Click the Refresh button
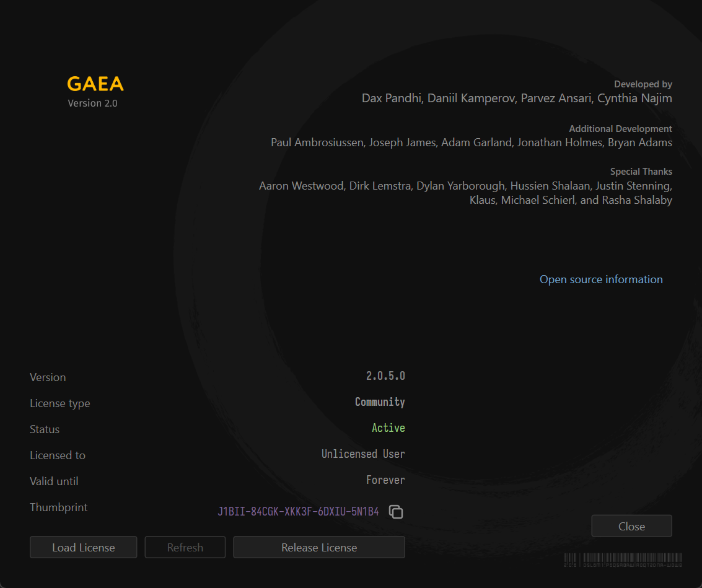The image size is (702, 588). pyautogui.click(x=185, y=548)
